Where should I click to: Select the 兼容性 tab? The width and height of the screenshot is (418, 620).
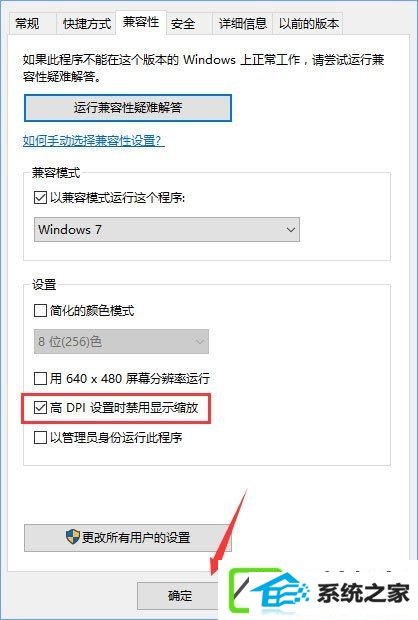(x=141, y=21)
